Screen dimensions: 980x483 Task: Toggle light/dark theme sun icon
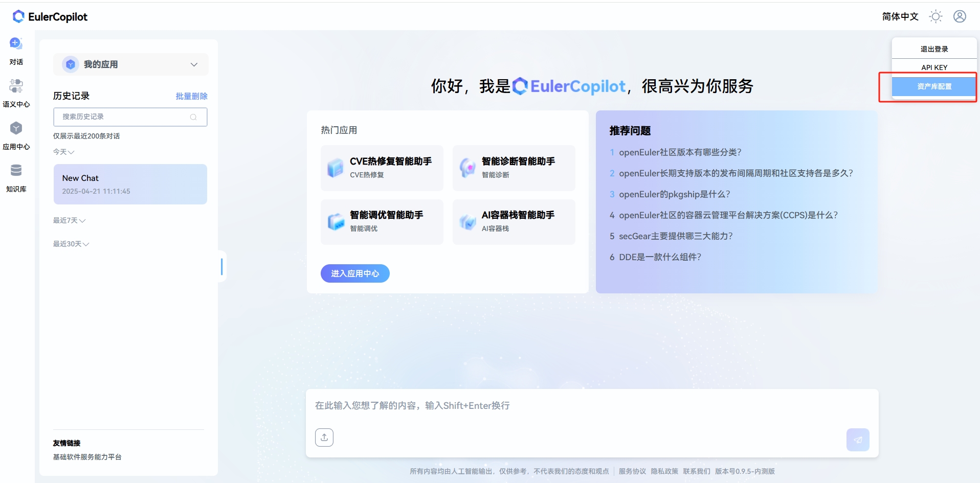(936, 16)
